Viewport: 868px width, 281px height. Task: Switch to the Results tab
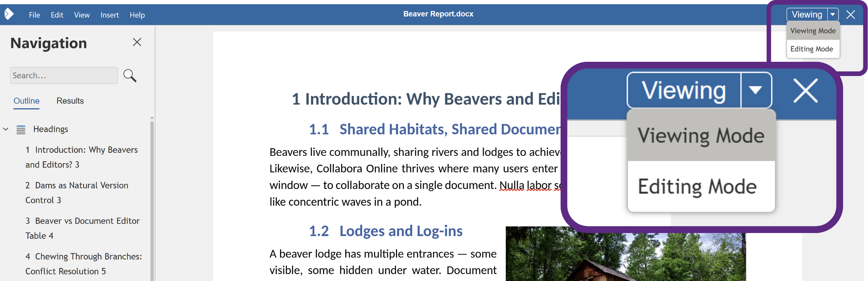pyautogui.click(x=70, y=101)
